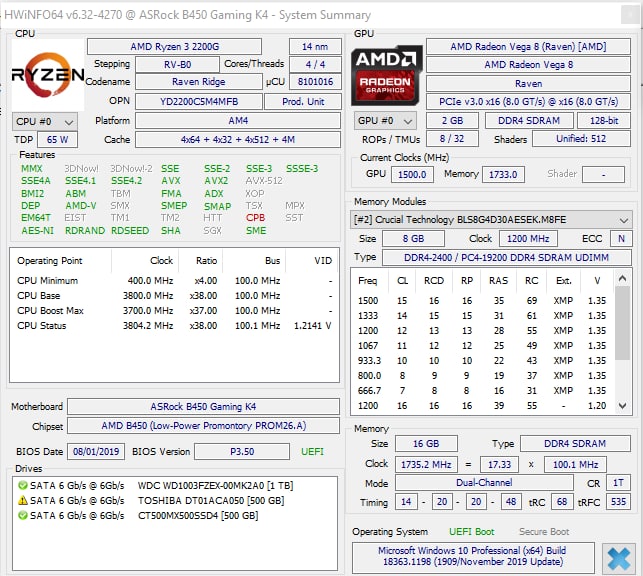Click the Dual-Channel mode field

(484, 483)
